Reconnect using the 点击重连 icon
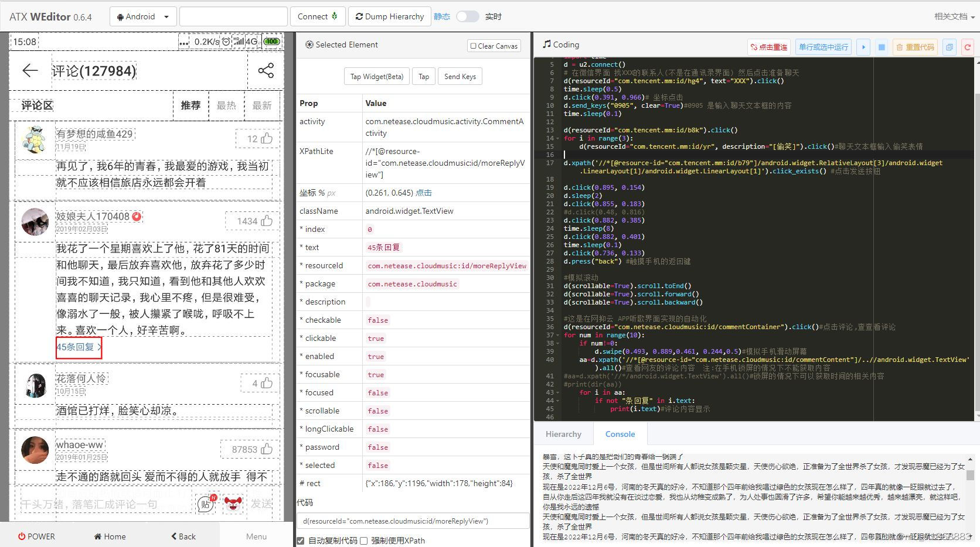This screenshot has height=547, width=980. (769, 47)
